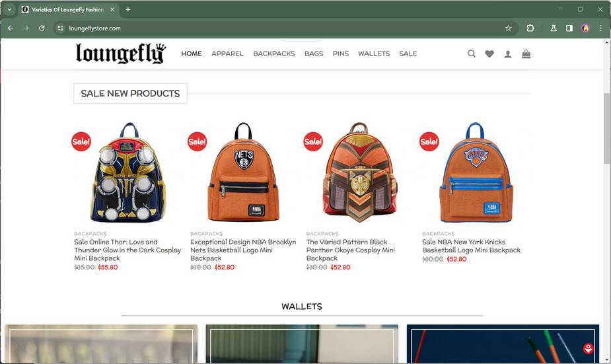
Task: Open the shopping bag cart icon
Action: click(526, 54)
